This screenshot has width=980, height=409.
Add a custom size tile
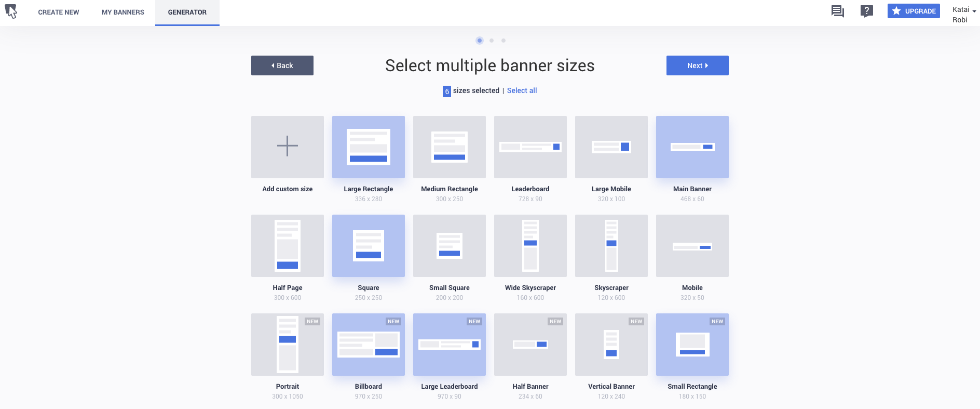coord(288,147)
